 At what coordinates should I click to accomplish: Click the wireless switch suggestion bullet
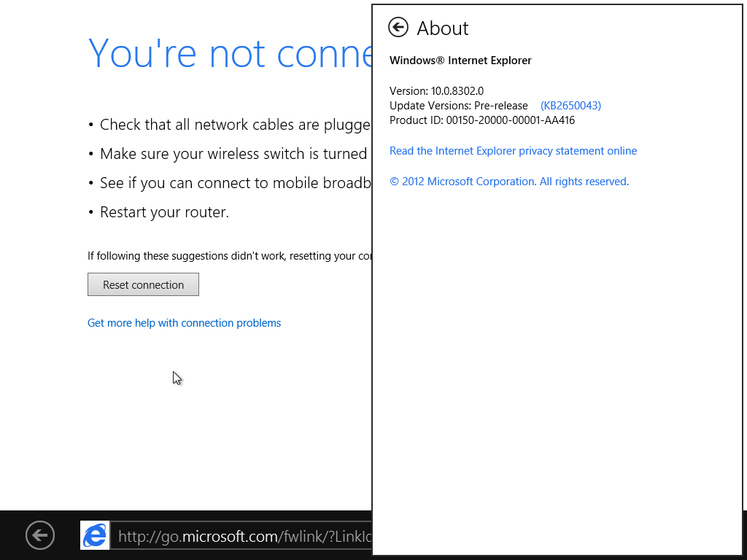pyautogui.click(x=230, y=154)
